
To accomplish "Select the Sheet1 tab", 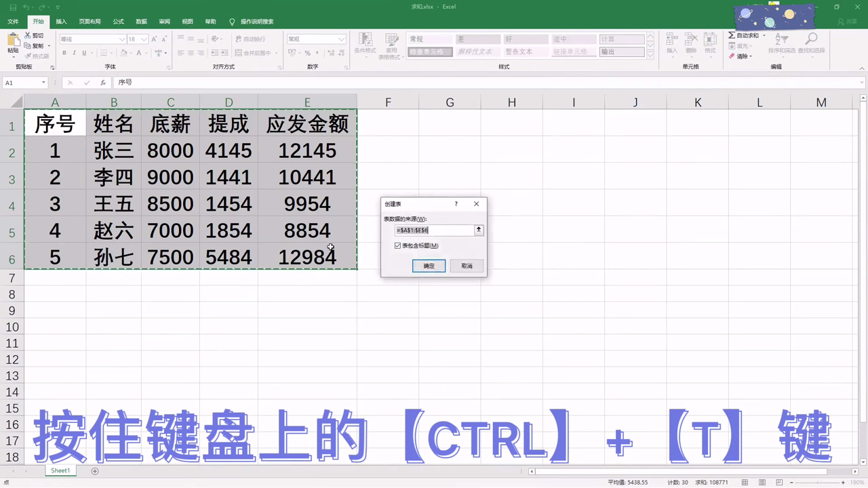I will 60,470.
